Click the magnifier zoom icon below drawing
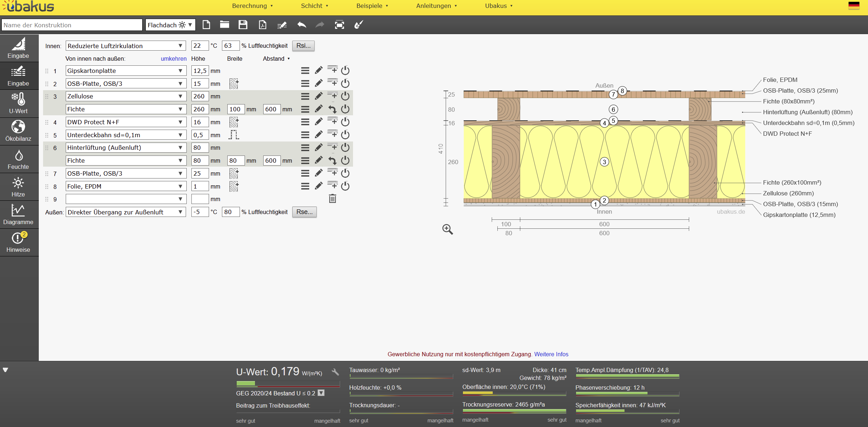Image resolution: width=868 pixels, height=427 pixels. (447, 229)
